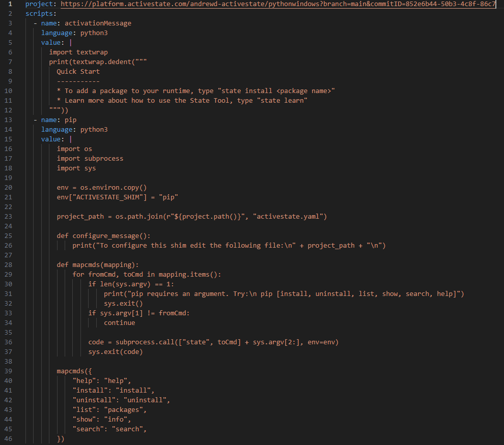This screenshot has width=504, height=445.
Task: Click python3 language value on line 4
Action: (94, 33)
